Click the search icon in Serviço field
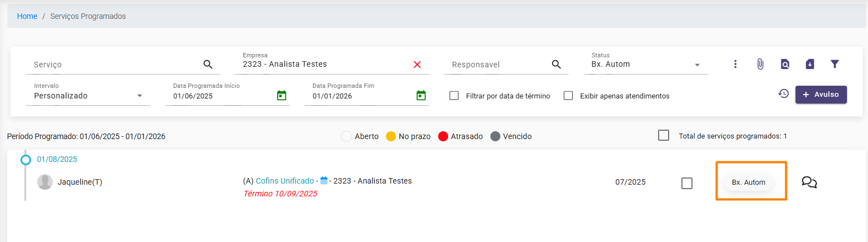Image resolution: width=868 pixels, height=242 pixels. [x=208, y=65]
